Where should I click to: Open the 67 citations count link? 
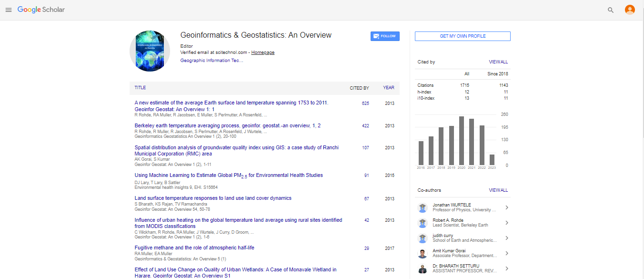[367, 199]
